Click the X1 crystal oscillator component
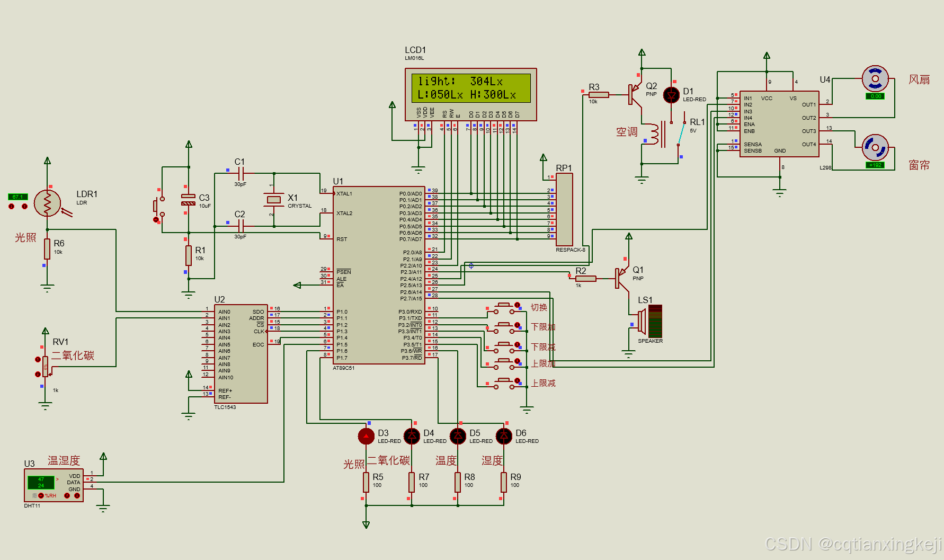The height and width of the screenshot is (560, 944). coord(273,200)
